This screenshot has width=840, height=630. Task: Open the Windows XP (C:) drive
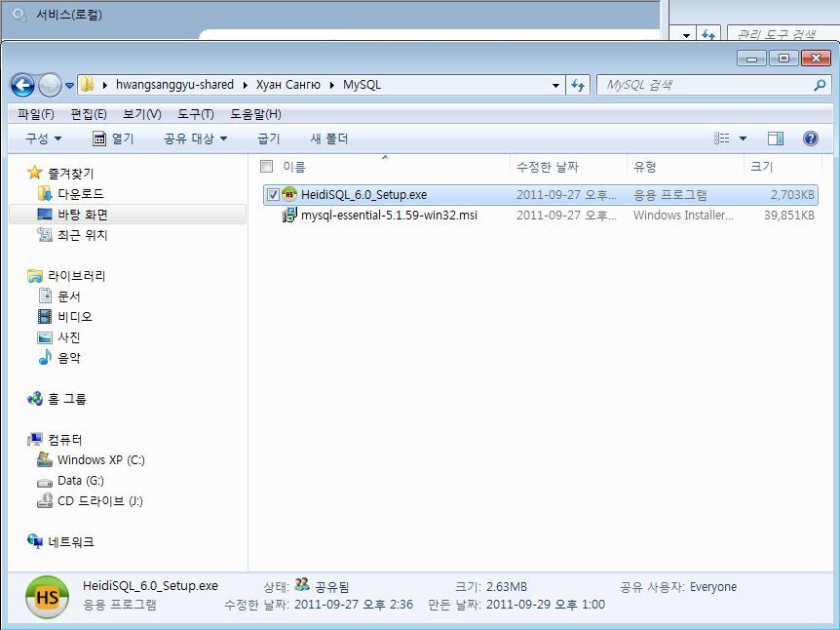point(101,460)
